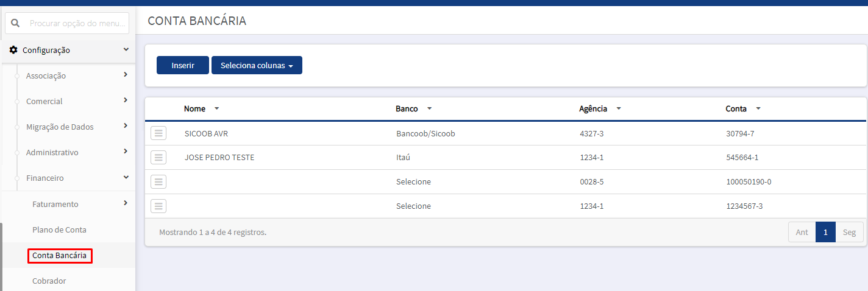Screen dimensions: 868x291
Task: Open the Seleciona colunas dropdown
Action: coord(257,65)
